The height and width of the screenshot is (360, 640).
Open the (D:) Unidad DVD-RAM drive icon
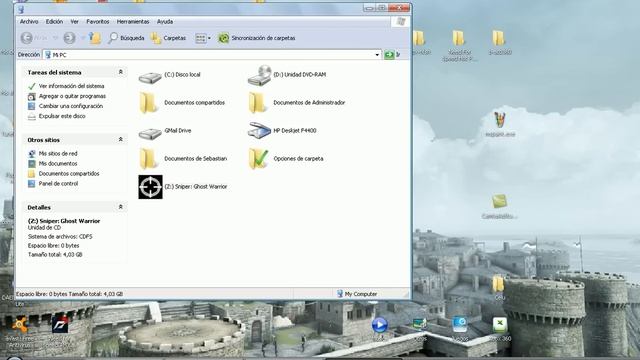click(x=260, y=75)
